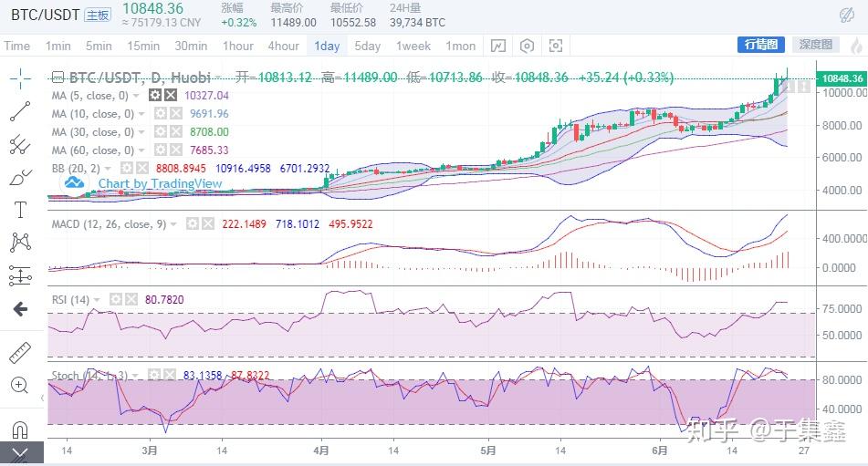
Task: Select the brush drawing tool
Action: (x=20, y=178)
